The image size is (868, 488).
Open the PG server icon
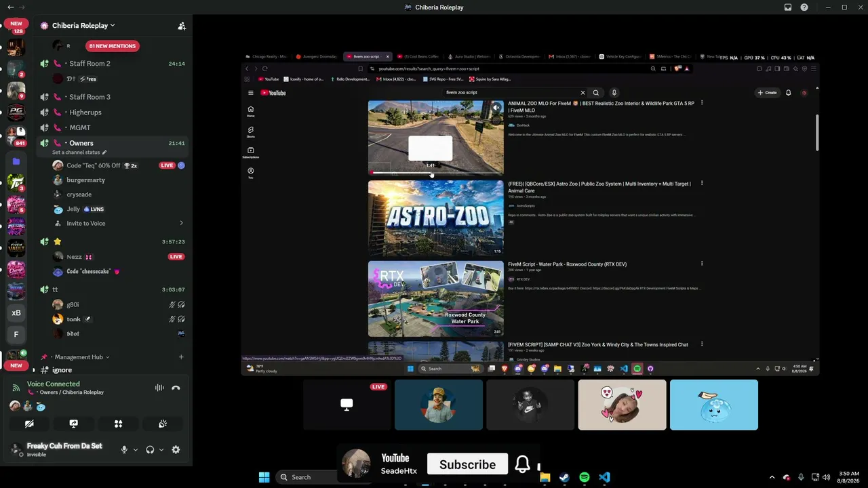pos(16,113)
